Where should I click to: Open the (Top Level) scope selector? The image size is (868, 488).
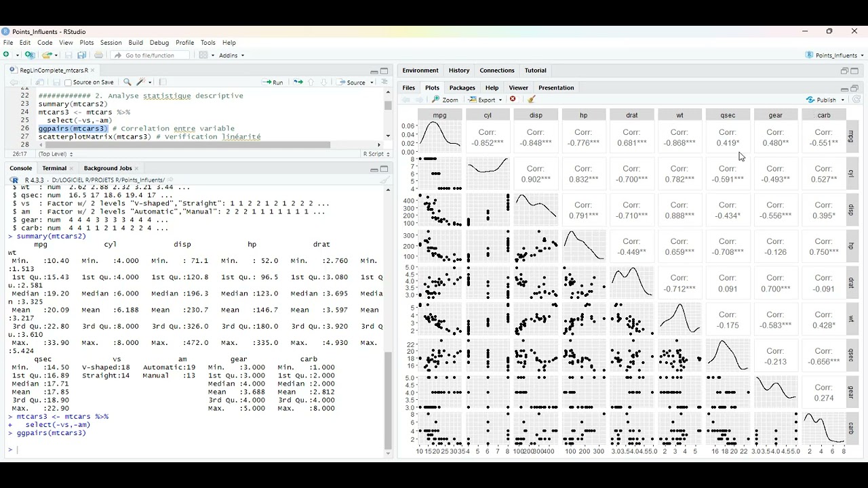point(54,154)
